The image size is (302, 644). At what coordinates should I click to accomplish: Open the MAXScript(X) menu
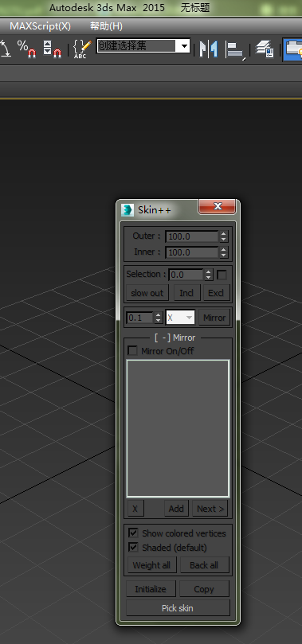(x=41, y=26)
